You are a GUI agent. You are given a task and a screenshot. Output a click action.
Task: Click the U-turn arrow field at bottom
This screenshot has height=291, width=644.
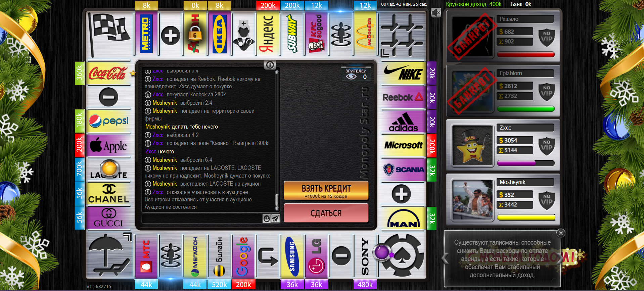268,256
